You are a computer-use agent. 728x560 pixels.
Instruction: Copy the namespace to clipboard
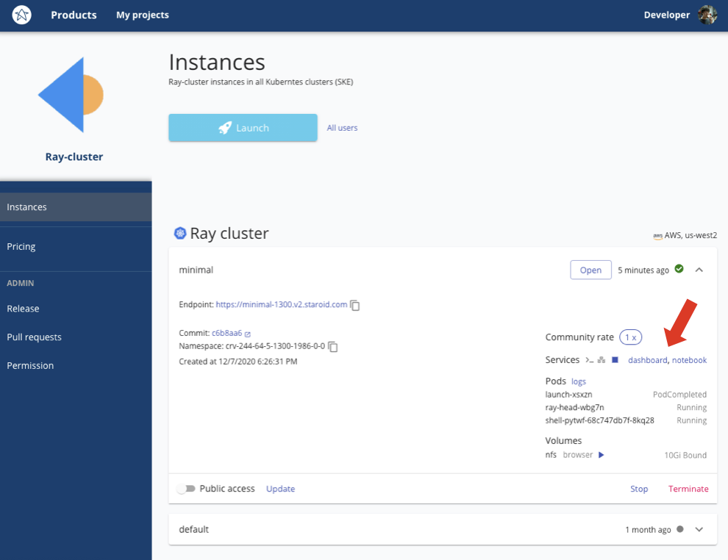333,347
